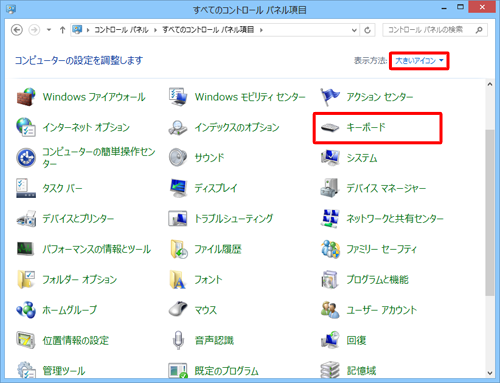Click the control panel icon in address bar
Screen dimensions: 500x383
coord(77,30)
